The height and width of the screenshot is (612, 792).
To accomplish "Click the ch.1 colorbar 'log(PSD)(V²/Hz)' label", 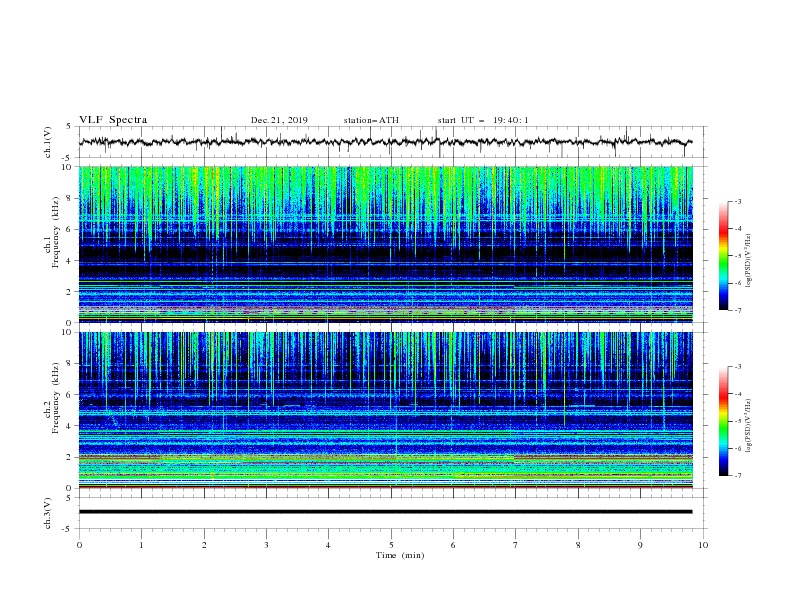I will point(748,261).
